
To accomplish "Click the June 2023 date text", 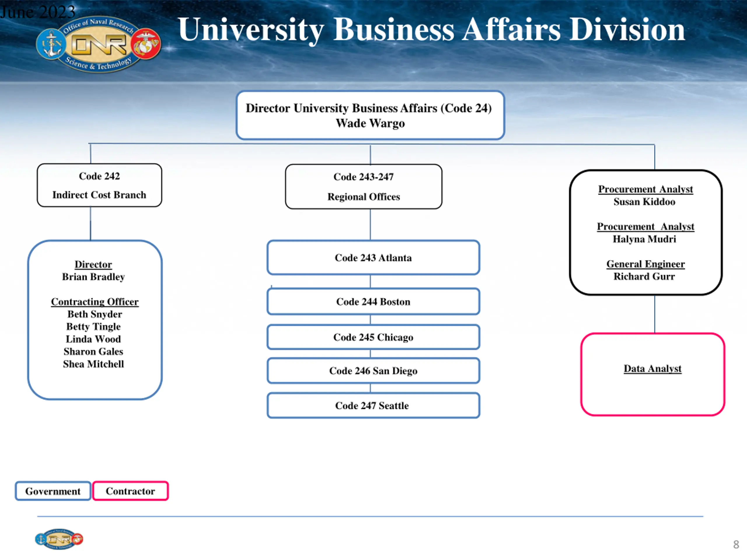I will tap(37, 12).
